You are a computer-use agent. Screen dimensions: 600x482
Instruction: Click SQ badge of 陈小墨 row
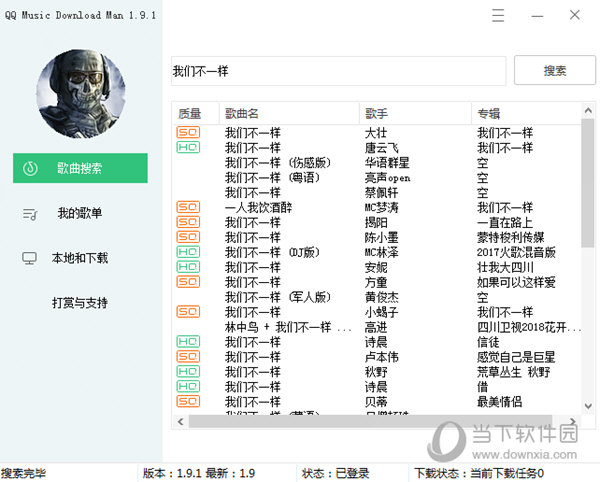coord(188,237)
